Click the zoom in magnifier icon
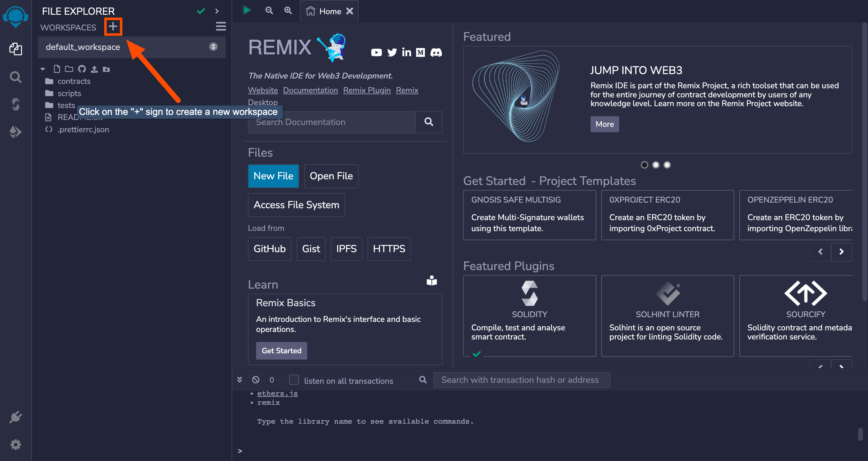This screenshot has width=868, height=461. tap(288, 10)
